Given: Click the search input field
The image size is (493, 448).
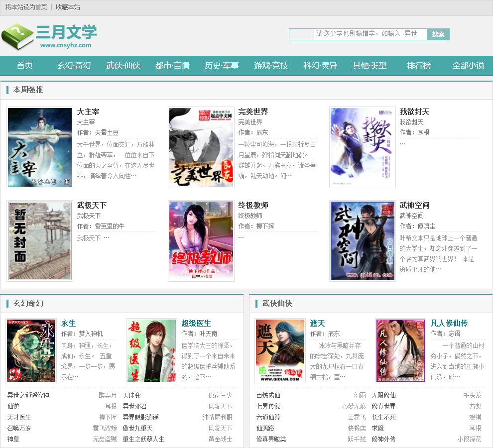Looking at the screenshot, I should (x=358, y=34).
